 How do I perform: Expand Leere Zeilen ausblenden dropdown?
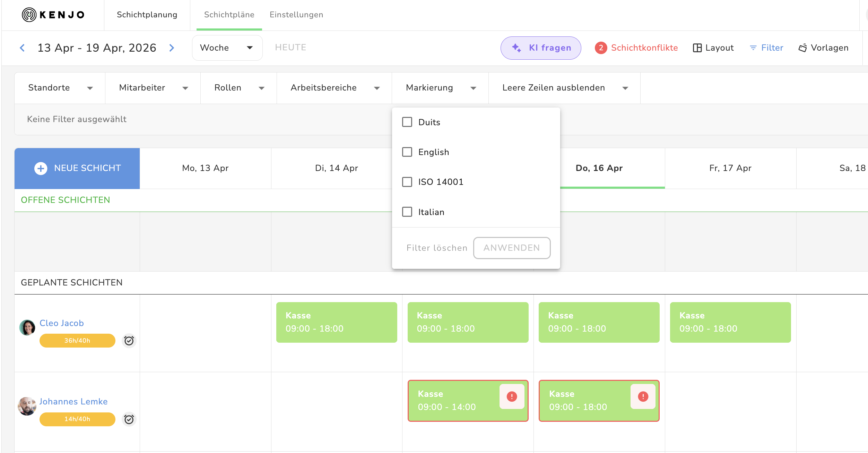564,88
